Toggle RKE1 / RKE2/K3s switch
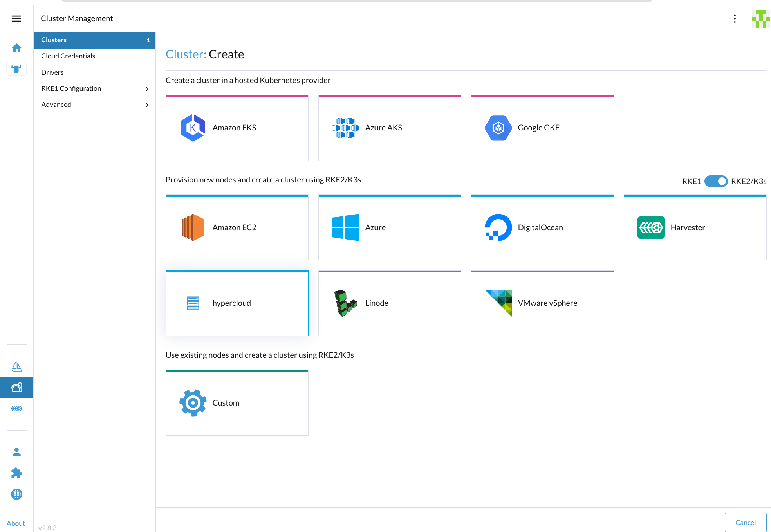Image resolution: width=771 pixels, height=532 pixels. click(x=716, y=181)
